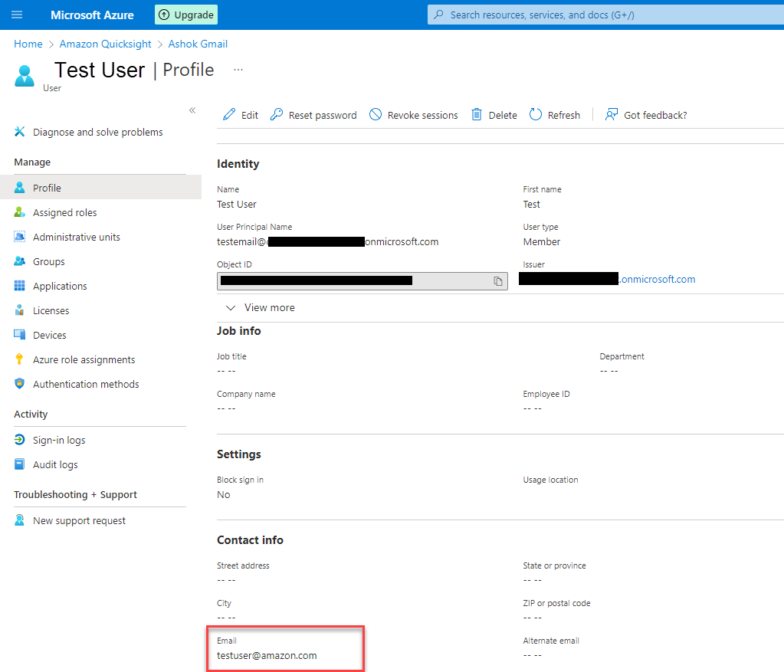Click the Revoke sessions icon

(x=376, y=114)
